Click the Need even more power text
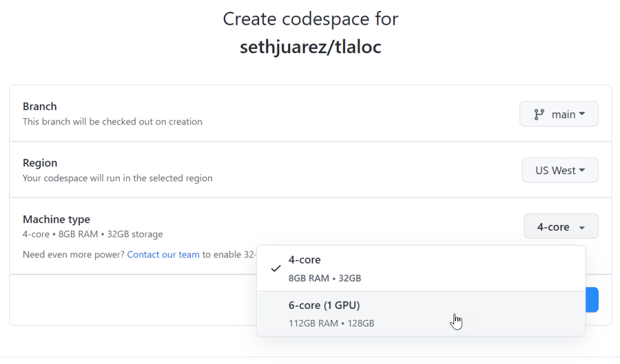Image resolution: width=620 pixels, height=364 pixels. click(73, 255)
